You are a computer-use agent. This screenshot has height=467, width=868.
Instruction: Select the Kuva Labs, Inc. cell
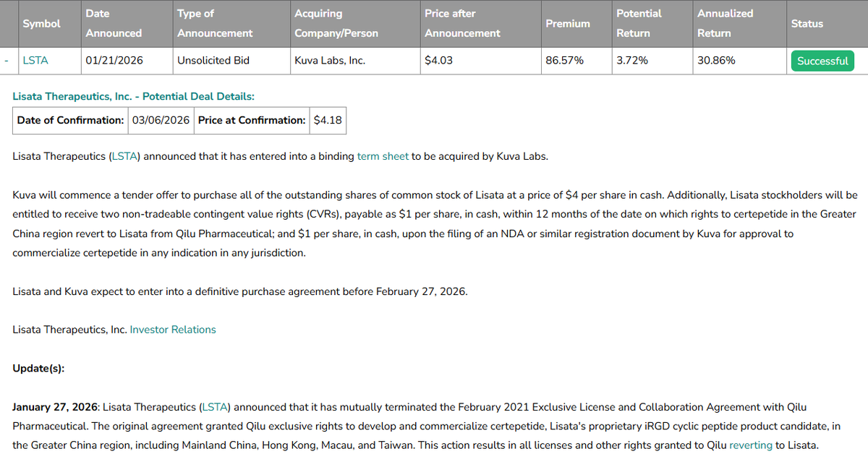click(354, 61)
